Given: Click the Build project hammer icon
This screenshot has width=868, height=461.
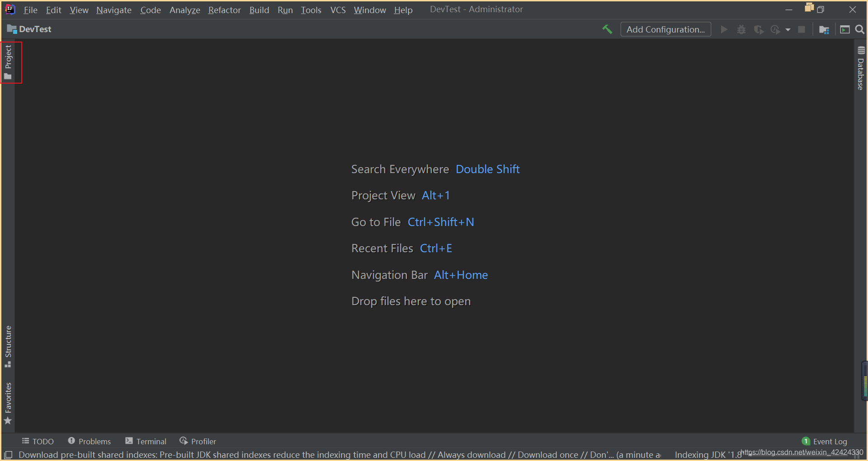Looking at the screenshot, I should pyautogui.click(x=607, y=29).
